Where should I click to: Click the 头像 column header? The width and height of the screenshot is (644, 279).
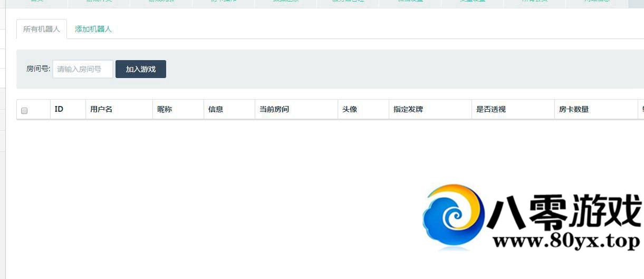[350, 109]
